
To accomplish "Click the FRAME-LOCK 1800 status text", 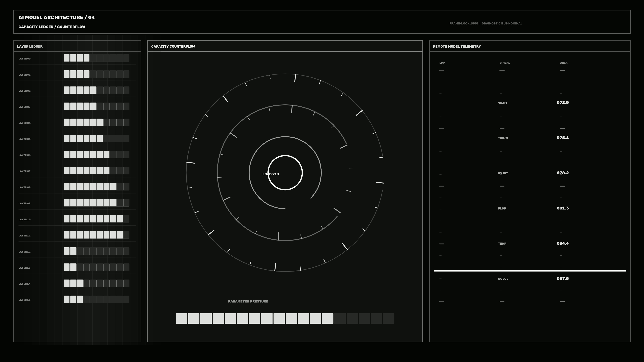I will (464, 23).
